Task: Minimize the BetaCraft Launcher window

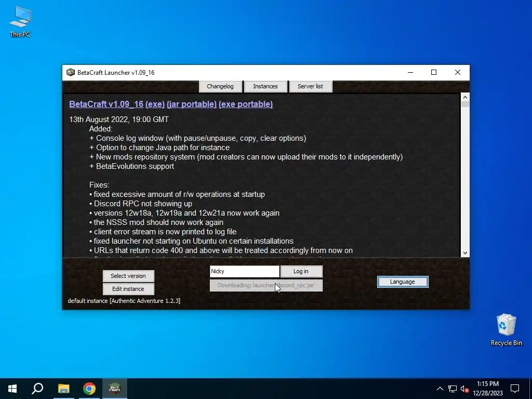Action: click(410, 72)
